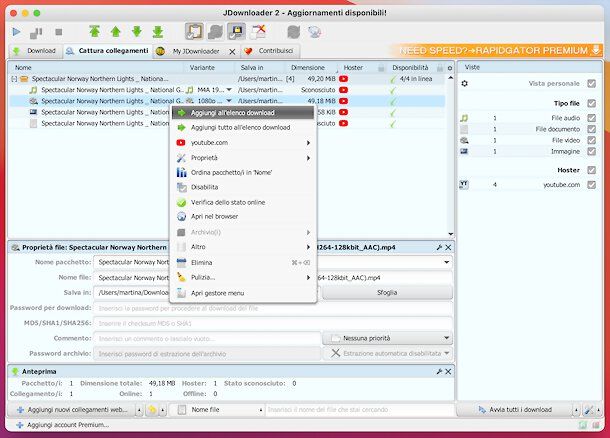Click the pause downloads toolbar icon
This screenshot has height=438, width=610.
point(36,32)
